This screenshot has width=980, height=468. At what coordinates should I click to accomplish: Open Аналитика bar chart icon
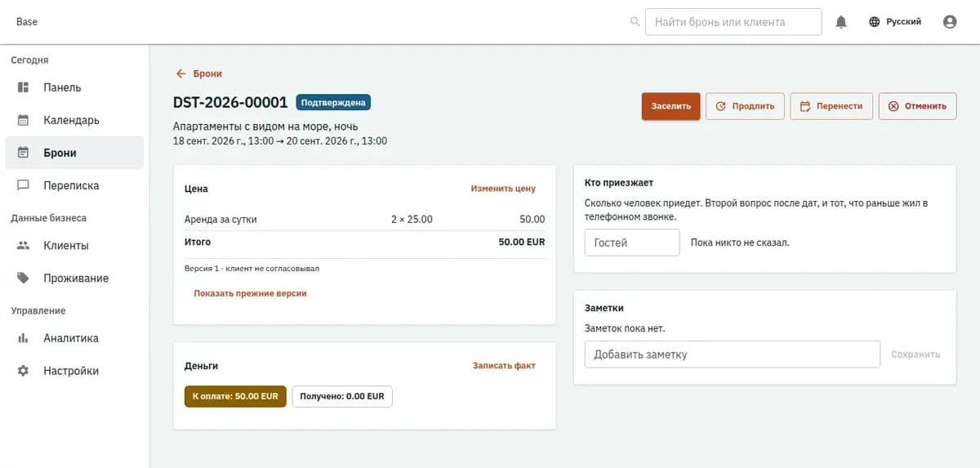point(24,338)
